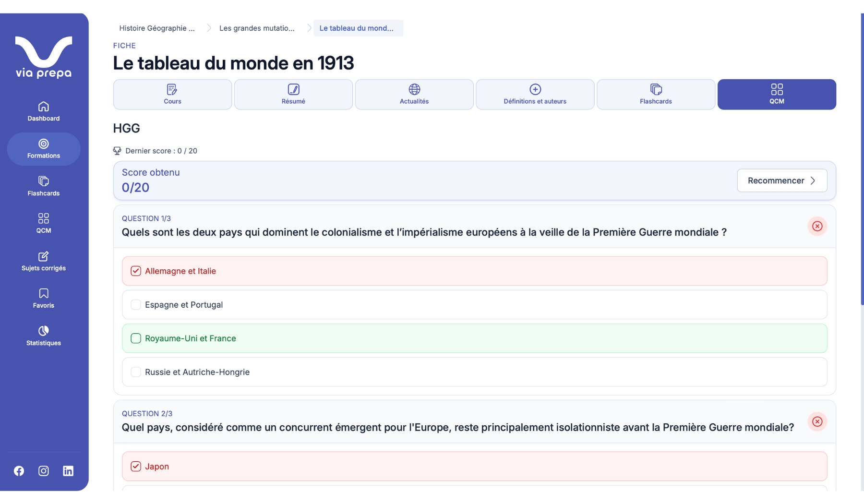Switch to the Résumé tab
The image size is (864, 504).
(x=293, y=95)
